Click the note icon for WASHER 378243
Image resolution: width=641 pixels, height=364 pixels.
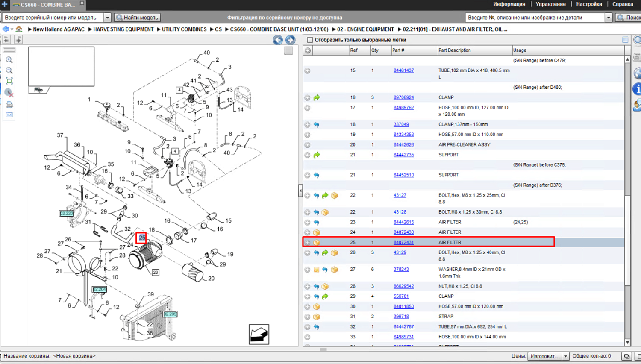[x=317, y=270]
